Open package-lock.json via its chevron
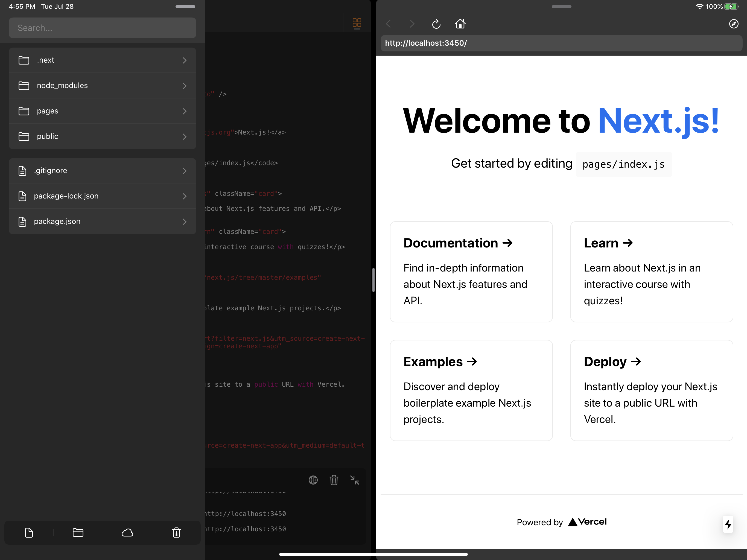 [184, 196]
